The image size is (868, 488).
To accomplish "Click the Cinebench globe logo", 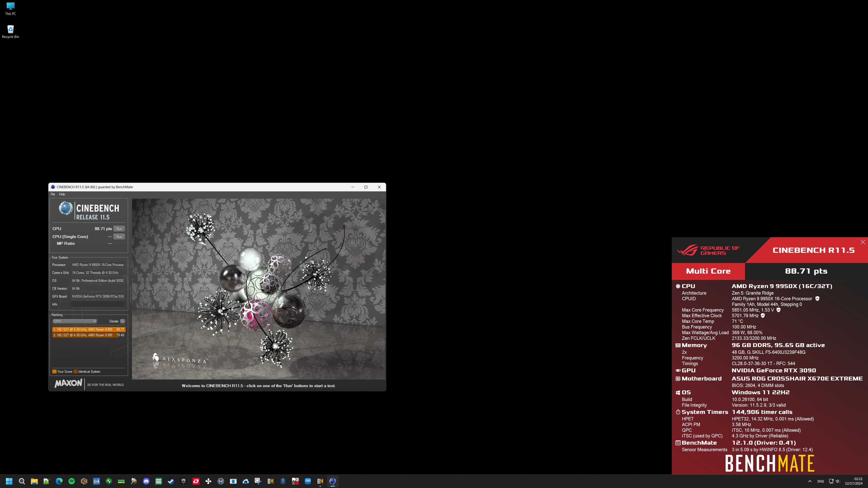I will [66, 208].
